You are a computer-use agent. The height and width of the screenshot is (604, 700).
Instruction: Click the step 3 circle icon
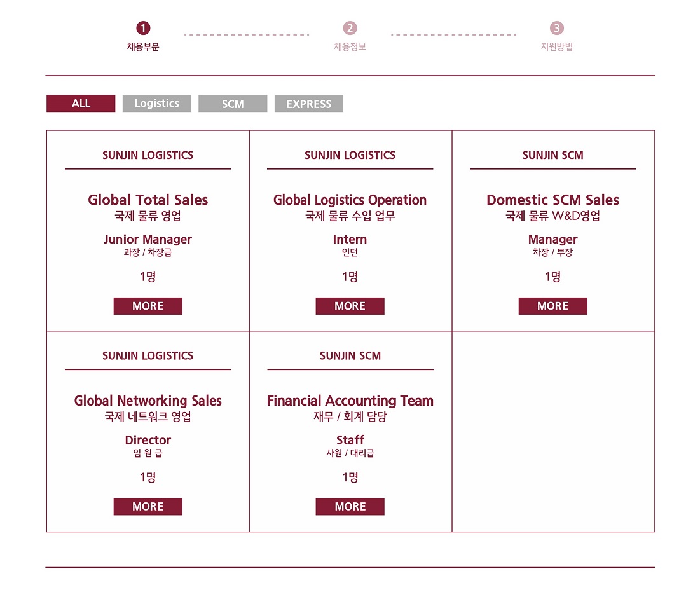click(x=557, y=28)
